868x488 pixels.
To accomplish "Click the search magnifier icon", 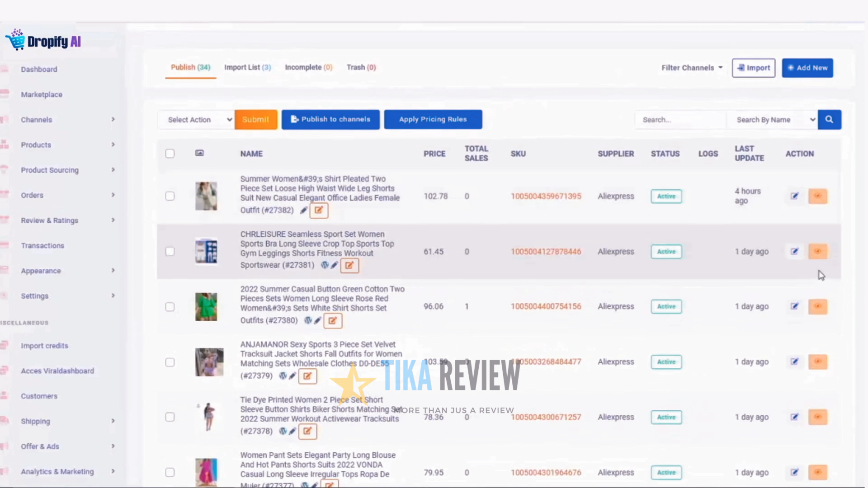I will 829,119.
